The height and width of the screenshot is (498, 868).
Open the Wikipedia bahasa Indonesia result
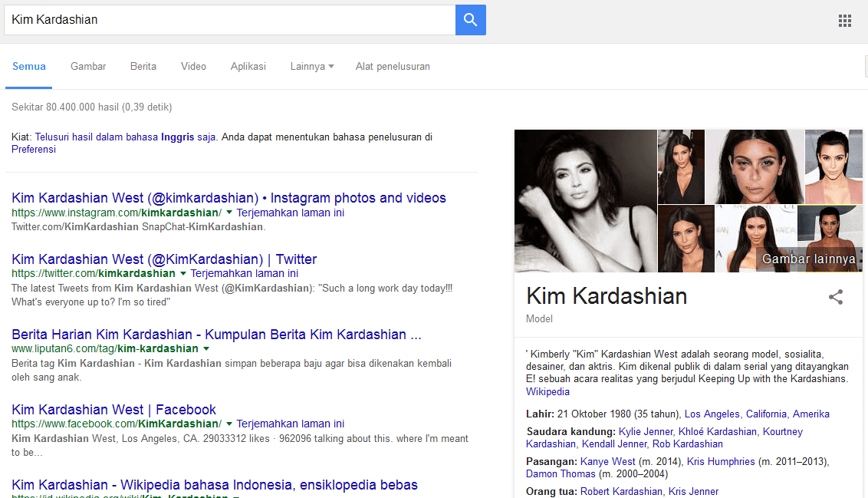click(x=214, y=485)
